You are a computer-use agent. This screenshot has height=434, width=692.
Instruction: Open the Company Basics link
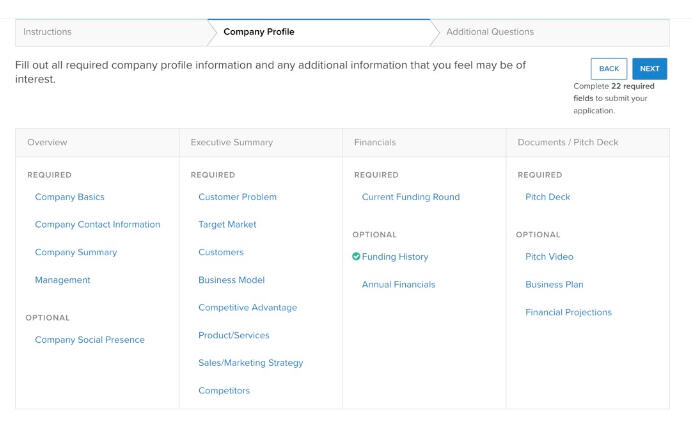(x=70, y=197)
